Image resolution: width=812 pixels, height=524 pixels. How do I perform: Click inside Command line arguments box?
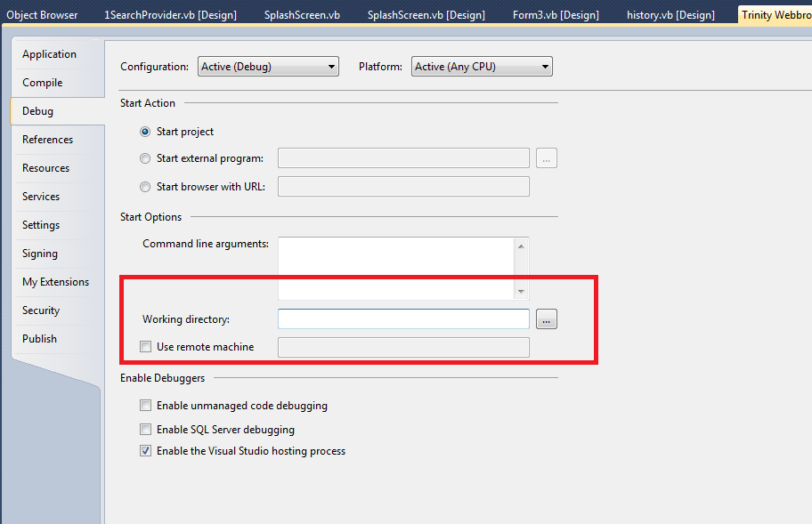396,267
